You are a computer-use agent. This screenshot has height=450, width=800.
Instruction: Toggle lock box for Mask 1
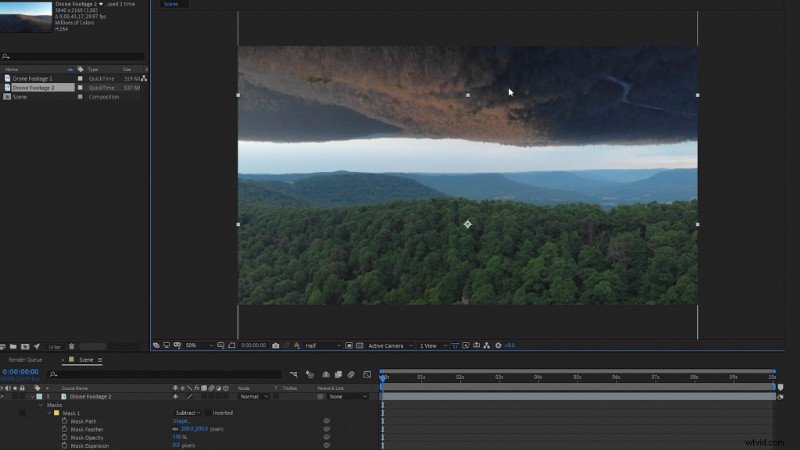coord(22,413)
